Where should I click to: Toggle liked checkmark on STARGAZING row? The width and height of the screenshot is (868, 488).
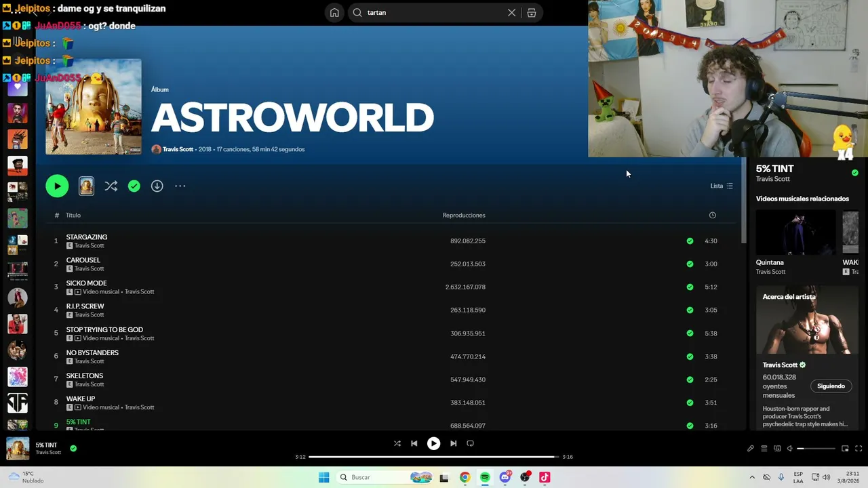click(690, 241)
